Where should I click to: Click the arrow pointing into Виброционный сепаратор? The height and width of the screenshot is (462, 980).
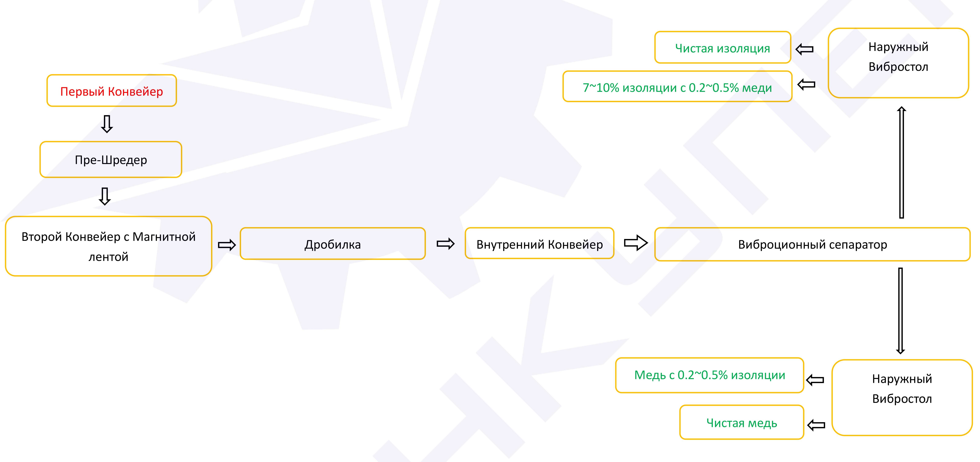pos(635,243)
